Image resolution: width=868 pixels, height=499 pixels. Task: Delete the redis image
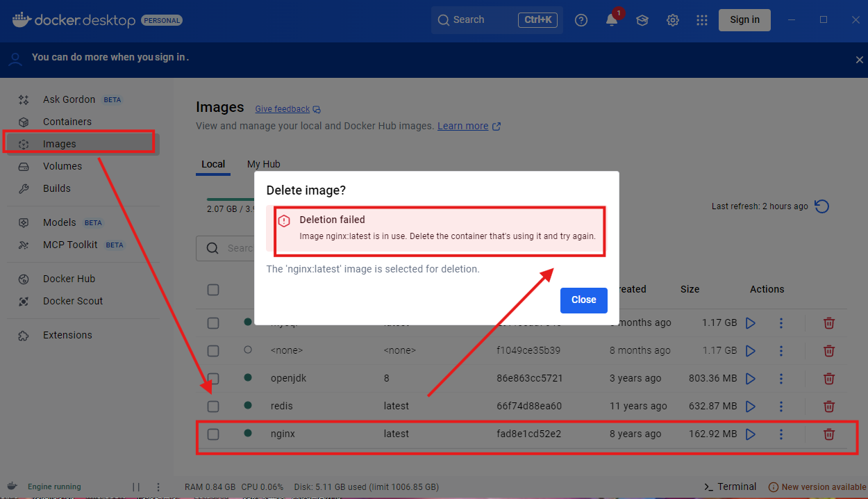click(x=828, y=406)
